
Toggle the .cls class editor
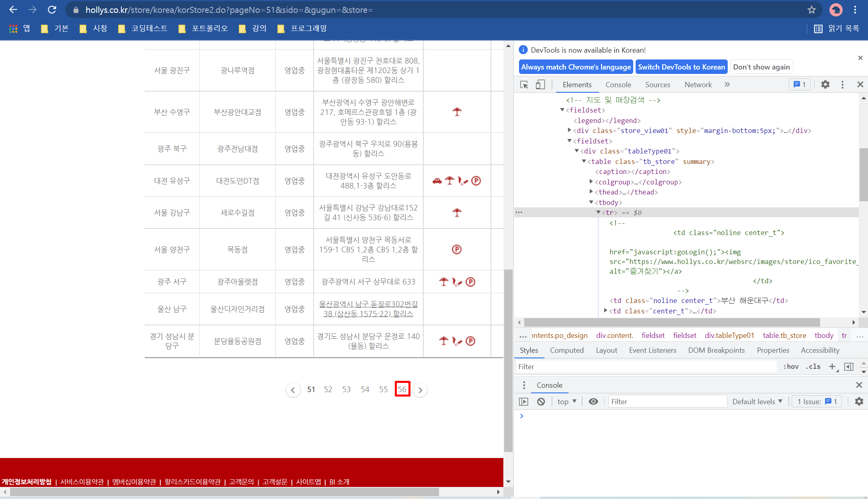[813, 366]
